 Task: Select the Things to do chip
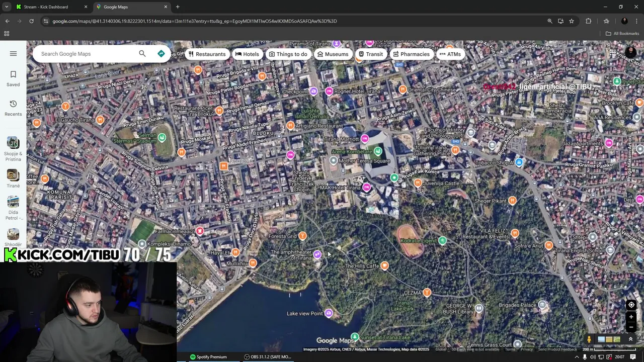pyautogui.click(x=288, y=54)
